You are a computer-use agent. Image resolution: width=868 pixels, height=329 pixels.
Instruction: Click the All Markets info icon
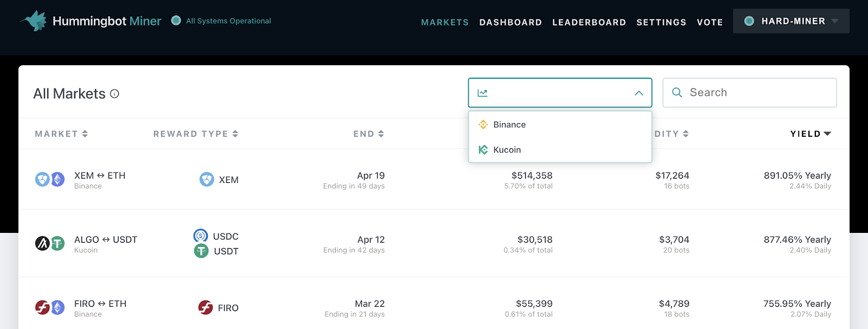114,94
